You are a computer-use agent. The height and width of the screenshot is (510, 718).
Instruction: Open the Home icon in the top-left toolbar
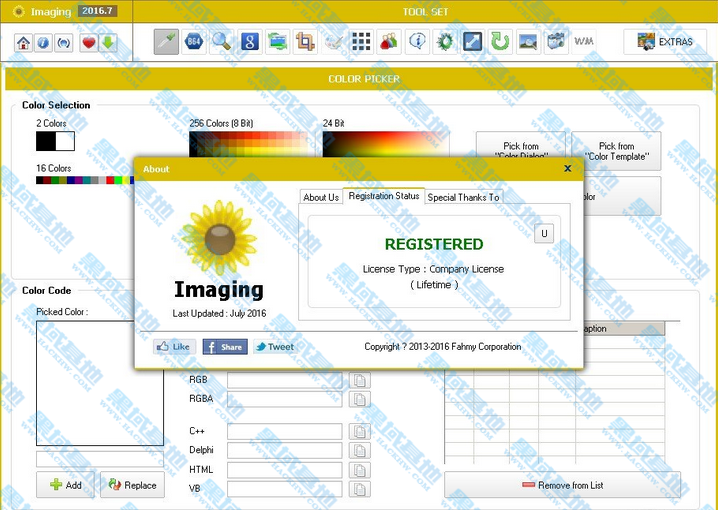point(23,43)
